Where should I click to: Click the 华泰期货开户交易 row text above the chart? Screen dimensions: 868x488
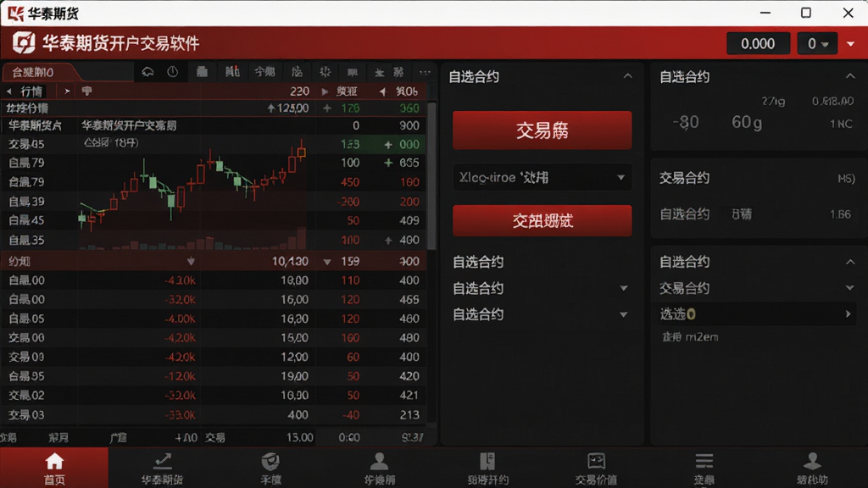click(129, 125)
